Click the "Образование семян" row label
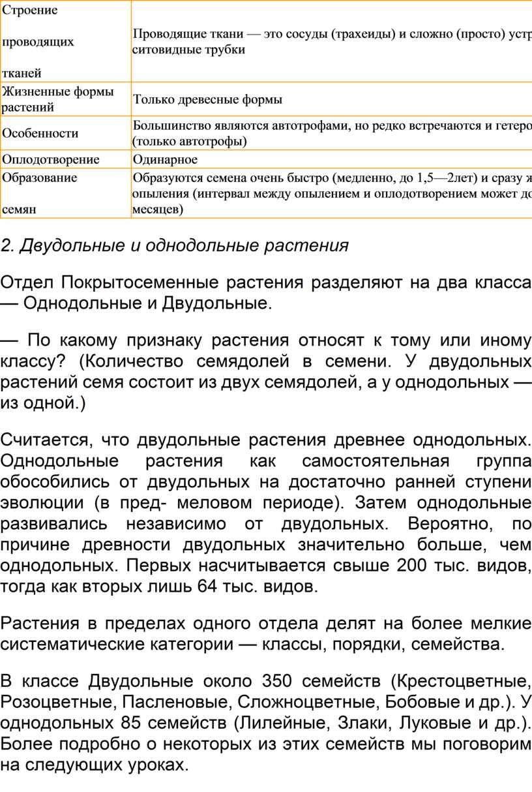This screenshot has width=532, height=792. [39, 194]
